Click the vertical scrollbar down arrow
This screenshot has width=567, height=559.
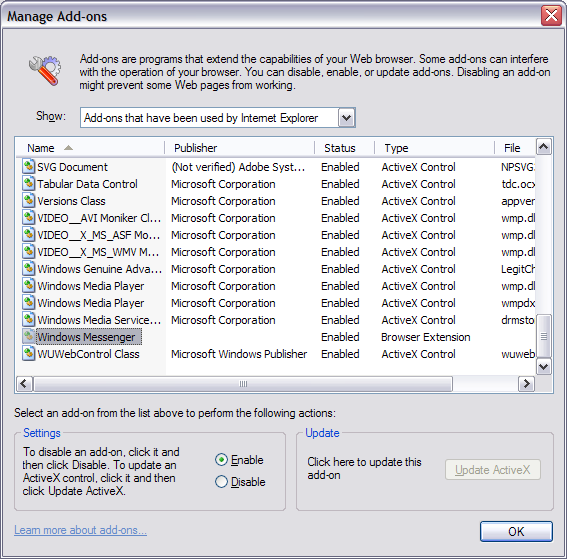[543, 367]
